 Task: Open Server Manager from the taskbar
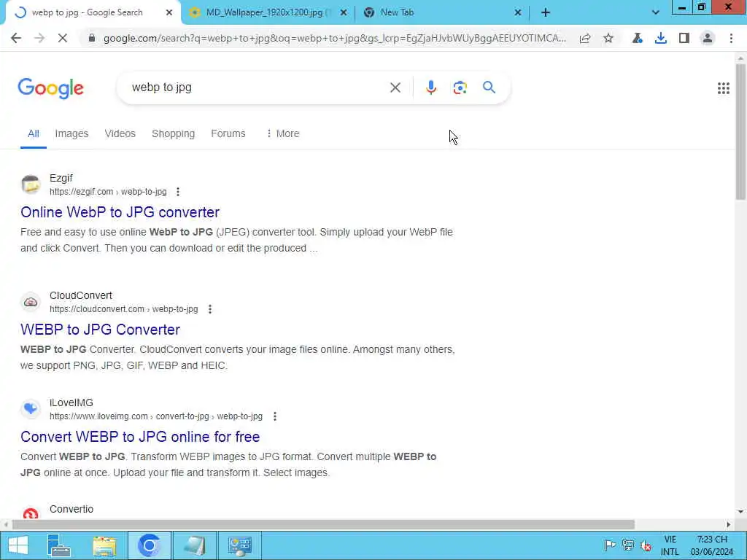[59, 545]
